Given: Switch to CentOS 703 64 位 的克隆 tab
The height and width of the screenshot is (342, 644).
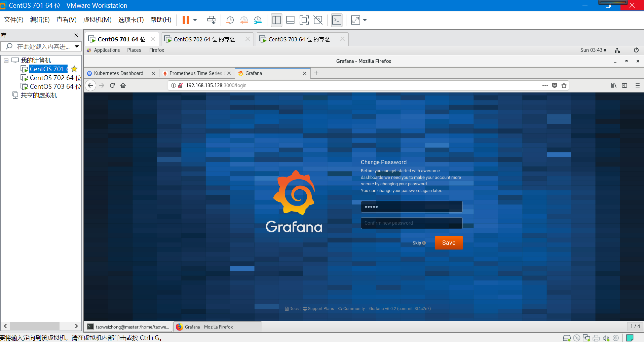Looking at the screenshot, I should 299,39.
